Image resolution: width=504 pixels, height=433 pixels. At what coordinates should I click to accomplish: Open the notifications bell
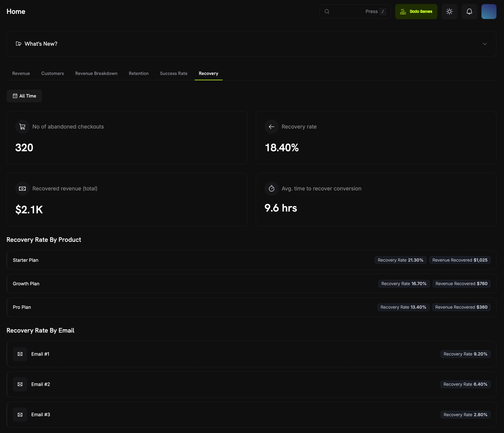pyautogui.click(x=469, y=11)
